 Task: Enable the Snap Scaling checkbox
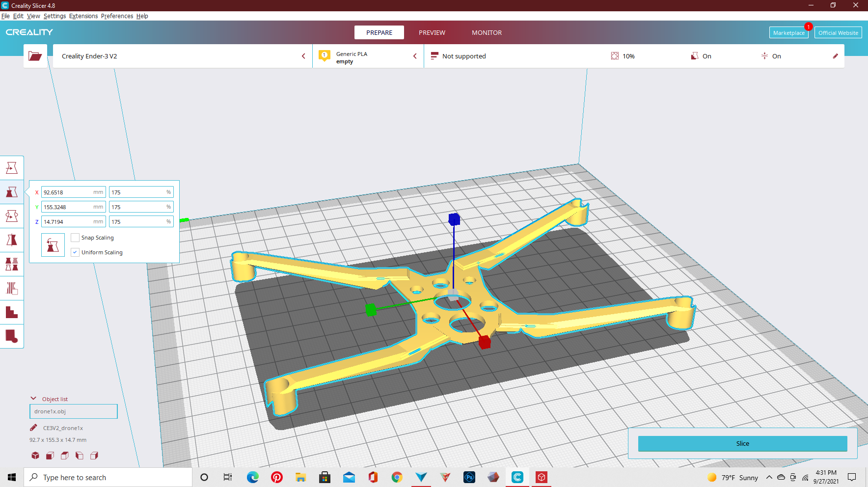tap(75, 238)
